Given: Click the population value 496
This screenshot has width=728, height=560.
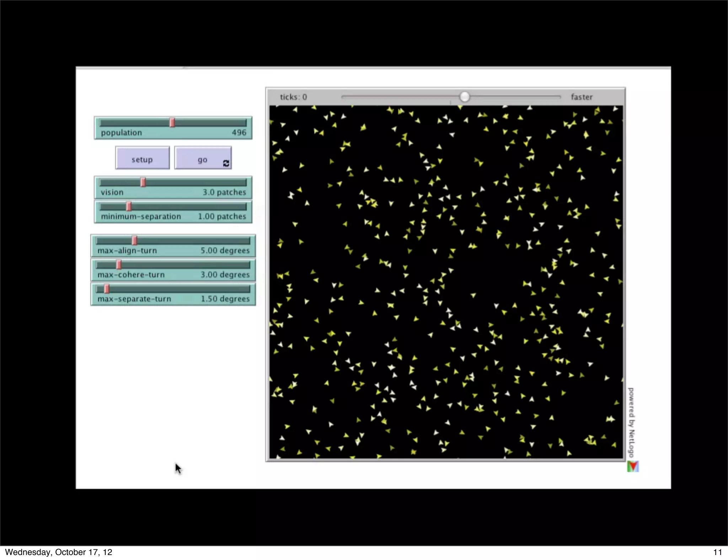Looking at the screenshot, I should tap(239, 133).
